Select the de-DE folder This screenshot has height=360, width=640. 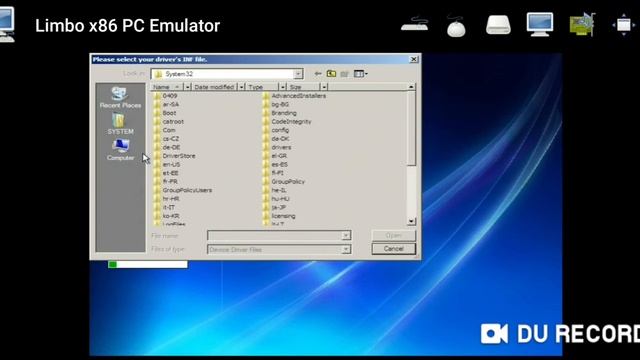pos(167,147)
